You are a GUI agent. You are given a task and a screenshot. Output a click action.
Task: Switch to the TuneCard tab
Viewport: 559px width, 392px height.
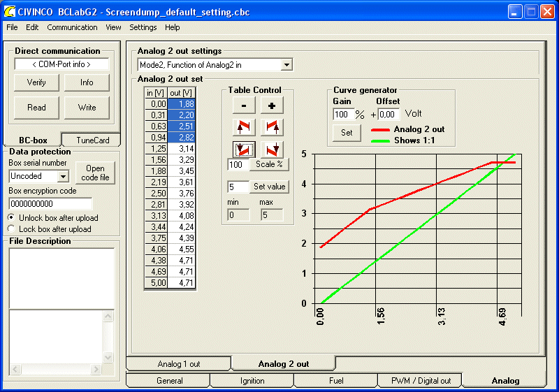point(92,140)
